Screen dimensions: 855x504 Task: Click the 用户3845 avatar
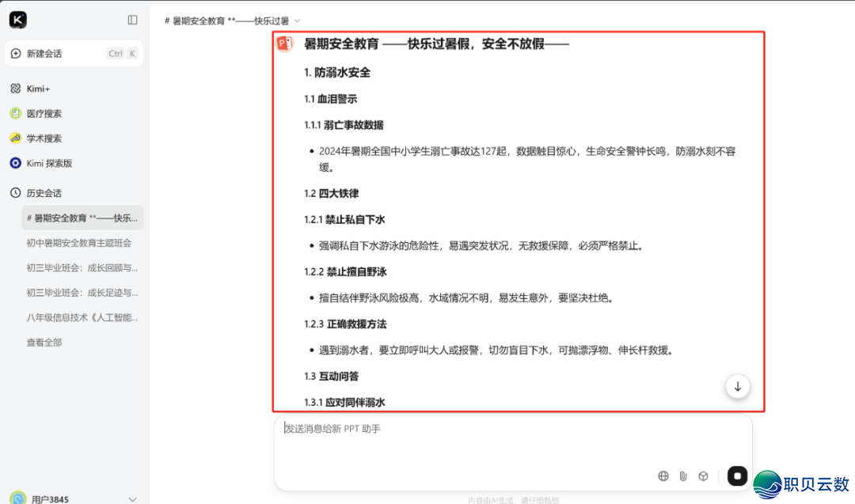coord(18,498)
